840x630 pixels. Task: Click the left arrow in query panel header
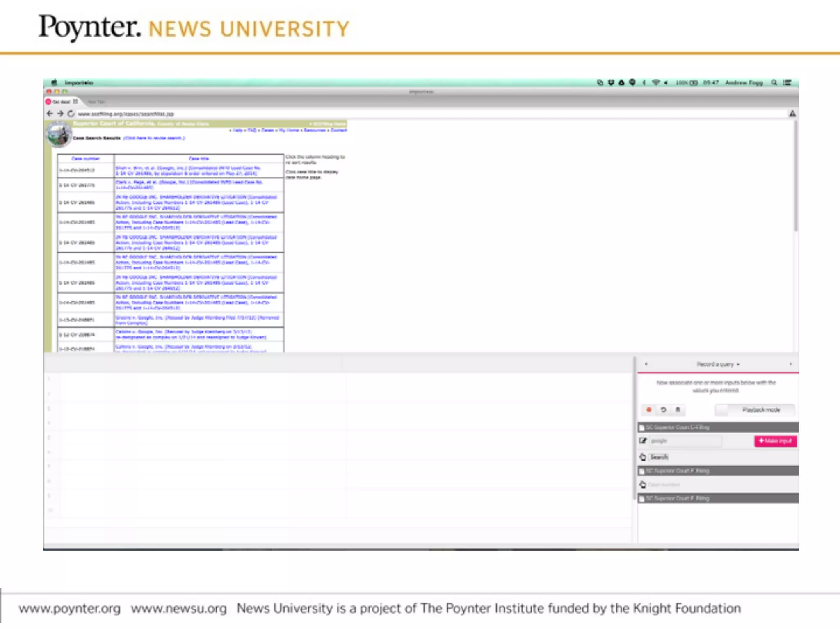[x=646, y=364]
